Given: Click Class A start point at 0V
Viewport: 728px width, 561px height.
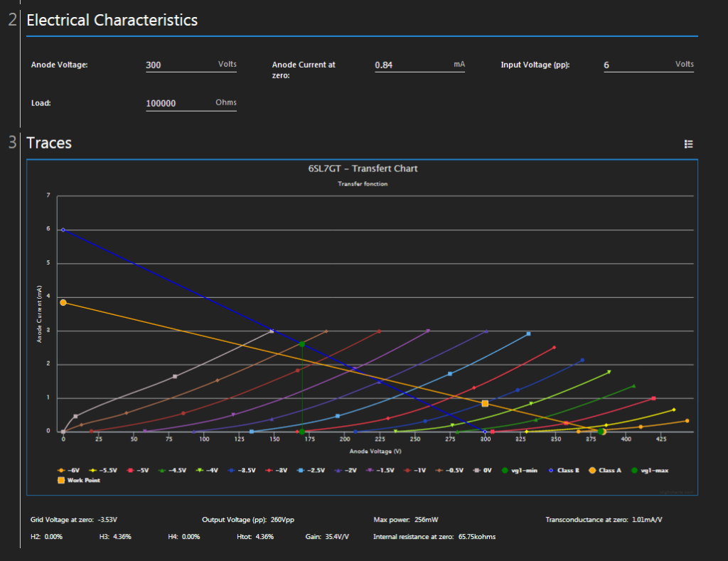Looking at the screenshot, I should [63, 302].
